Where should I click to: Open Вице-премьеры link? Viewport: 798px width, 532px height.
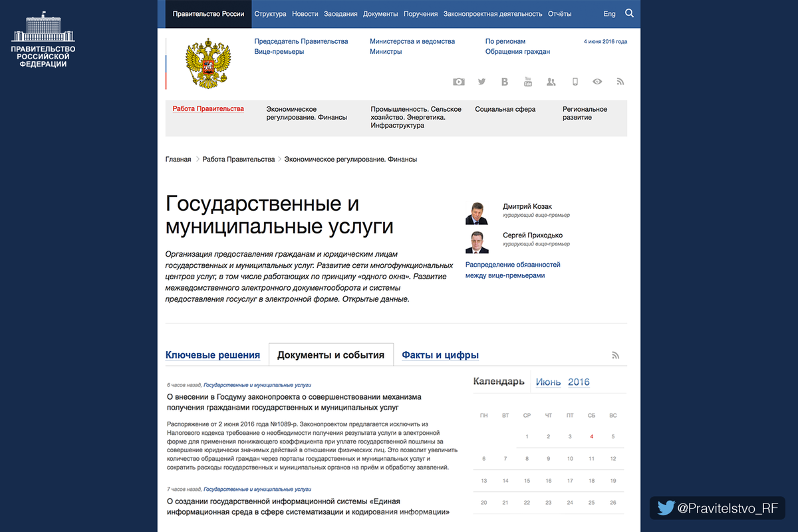click(x=279, y=52)
